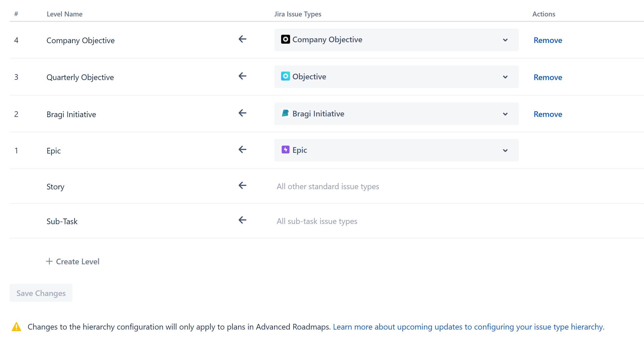
Task: Click the plus icon beside Create Level
Action: [x=49, y=261]
